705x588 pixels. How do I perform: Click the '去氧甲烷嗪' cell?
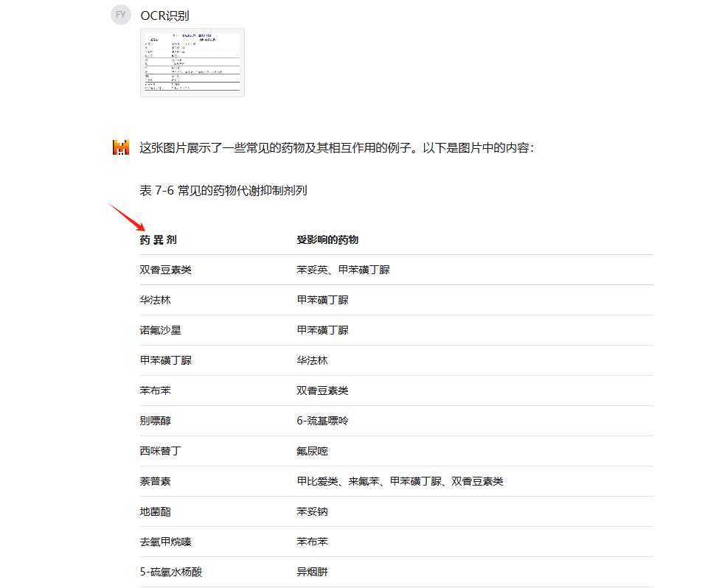[165, 542]
